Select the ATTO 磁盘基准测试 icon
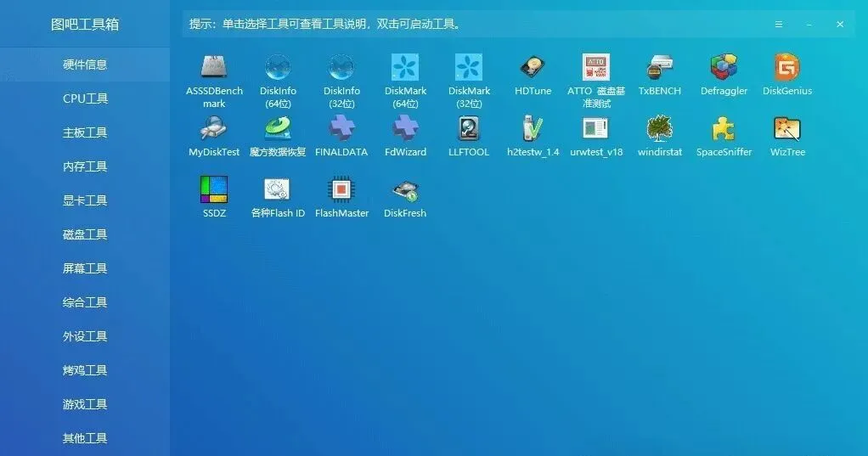This screenshot has height=456, width=868. coord(596,68)
